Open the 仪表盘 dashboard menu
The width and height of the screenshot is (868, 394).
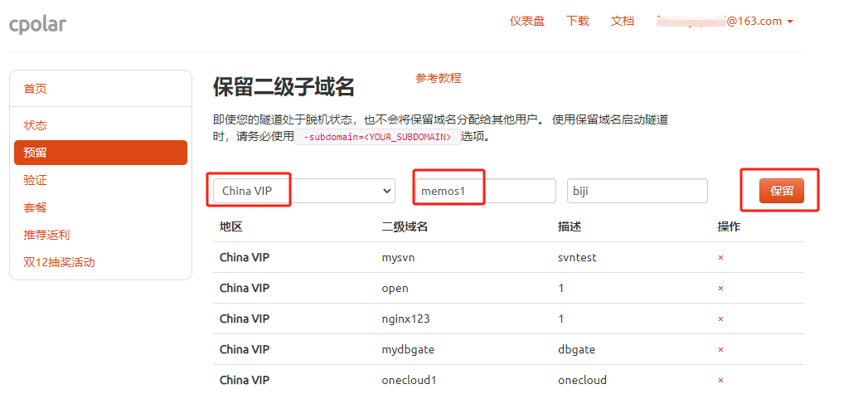coord(527,21)
